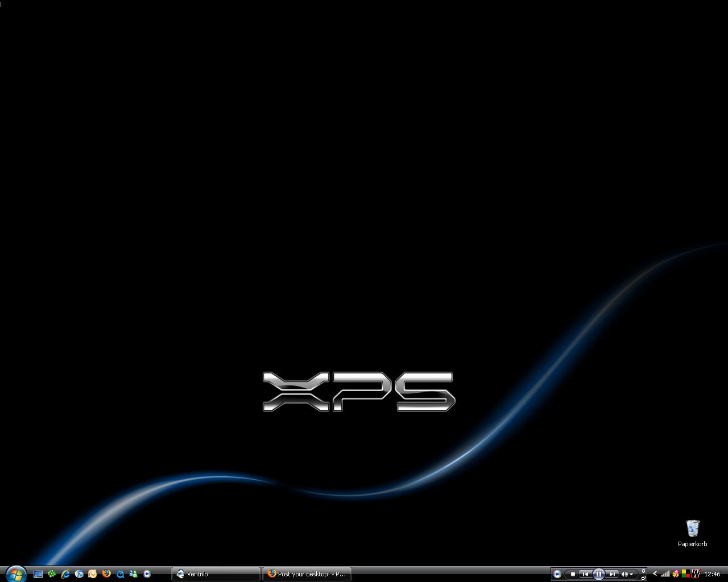Launch Windows Live Messenger from quick launch
This screenshot has width=728, height=582.
coord(134,574)
